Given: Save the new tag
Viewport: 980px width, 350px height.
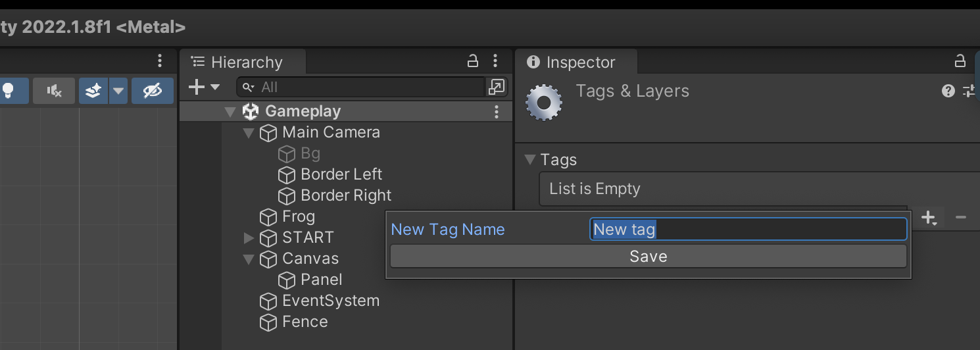Looking at the screenshot, I should tap(649, 257).
